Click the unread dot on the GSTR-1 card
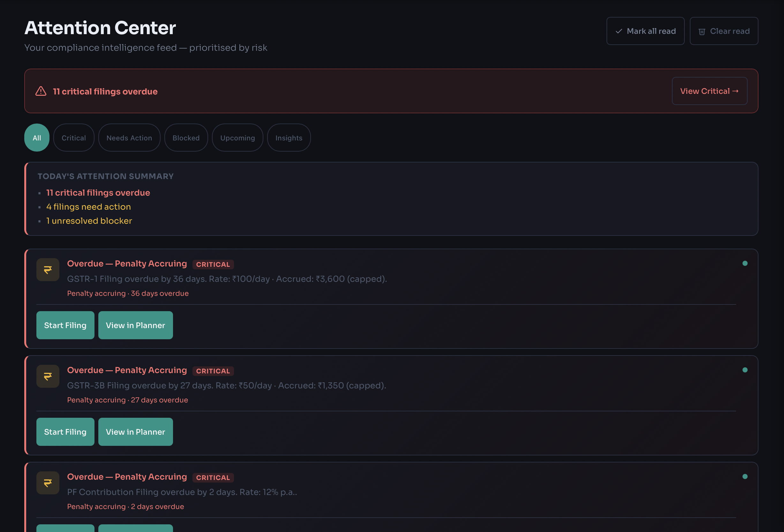Image resolution: width=784 pixels, height=532 pixels. (x=745, y=264)
